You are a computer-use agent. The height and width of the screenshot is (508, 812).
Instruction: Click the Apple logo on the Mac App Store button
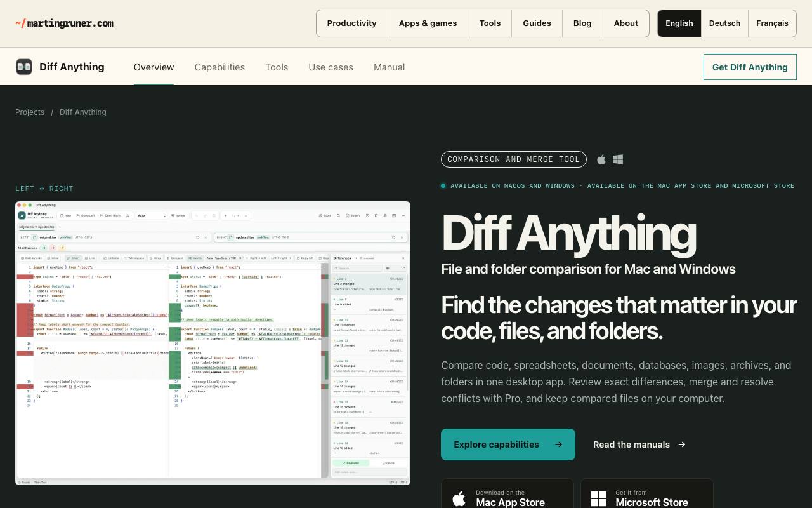[459, 498]
